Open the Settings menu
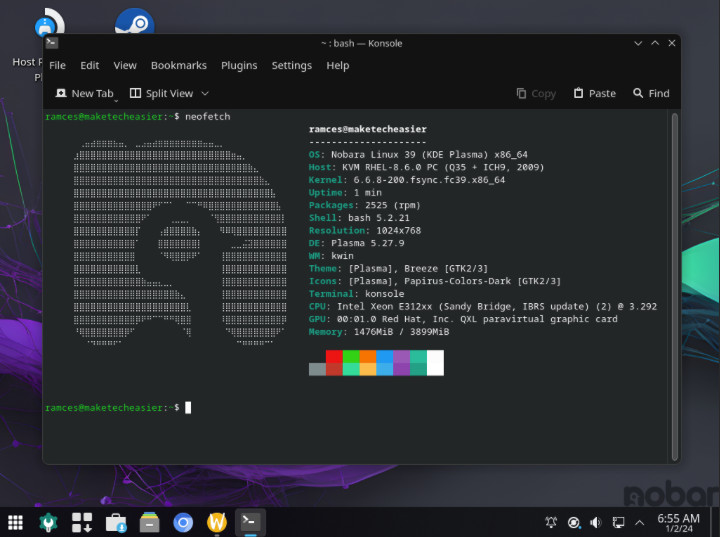The image size is (720, 537). (292, 65)
